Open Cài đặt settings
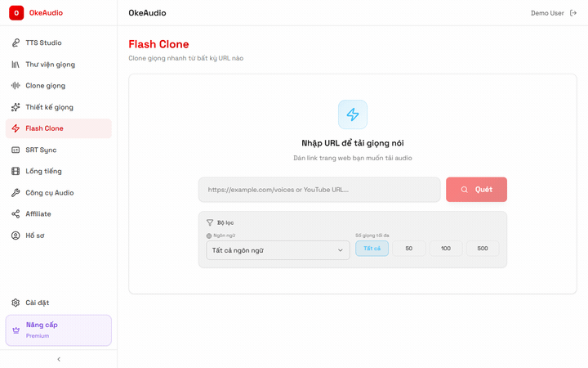The width and height of the screenshot is (588, 368). click(37, 303)
